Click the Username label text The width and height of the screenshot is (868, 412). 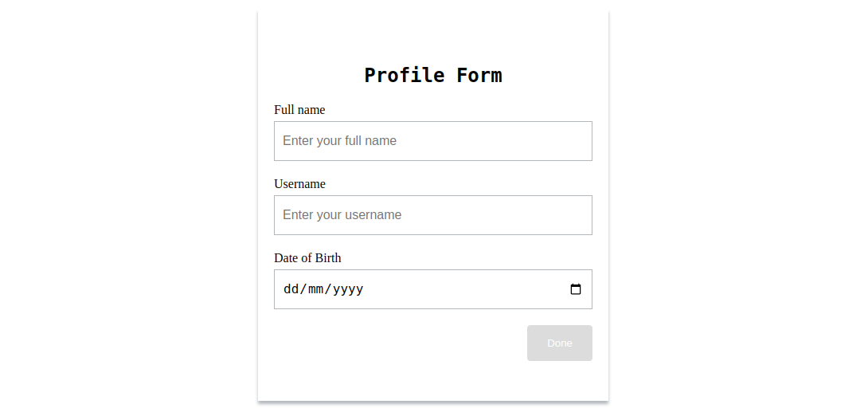(299, 184)
